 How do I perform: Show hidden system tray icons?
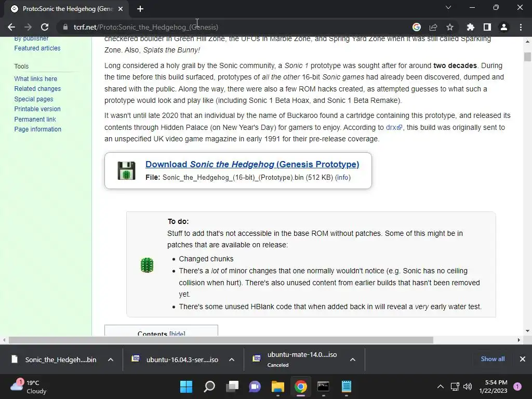tap(441, 387)
